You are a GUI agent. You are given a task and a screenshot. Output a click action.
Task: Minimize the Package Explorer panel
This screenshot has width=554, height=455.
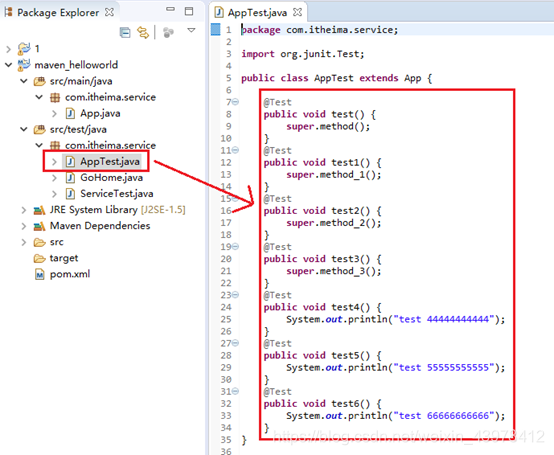[170, 9]
